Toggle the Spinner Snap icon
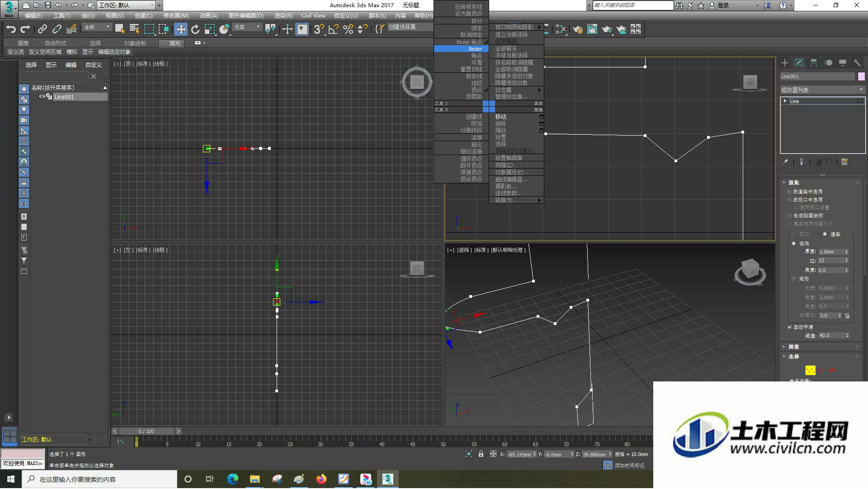The image size is (868, 489). (363, 29)
